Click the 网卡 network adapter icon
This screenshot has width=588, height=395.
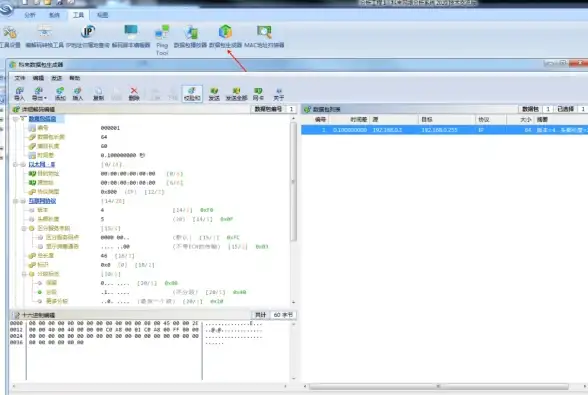(258, 94)
